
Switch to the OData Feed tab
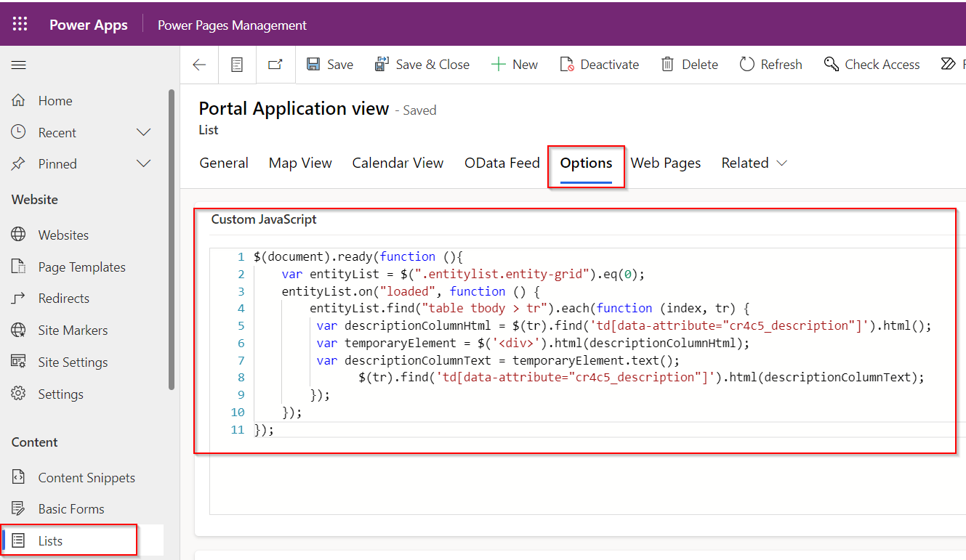pos(502,163)
